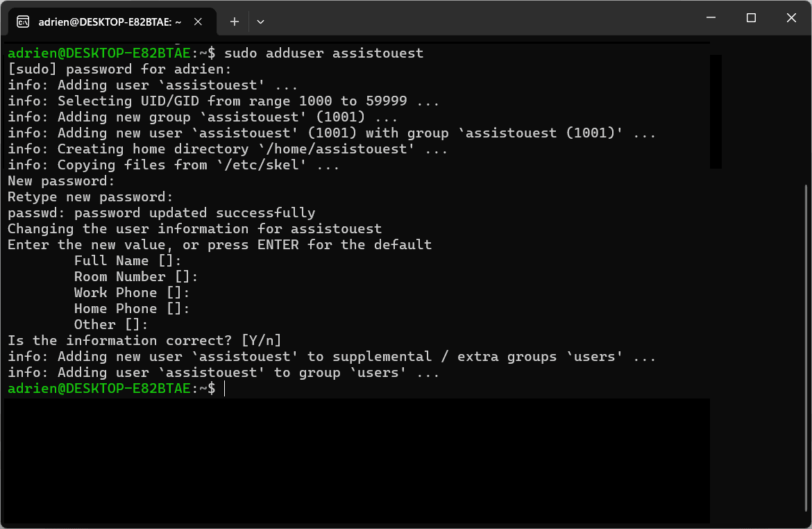
Task: Click the last prompt line with cursor
Action: 117,389
